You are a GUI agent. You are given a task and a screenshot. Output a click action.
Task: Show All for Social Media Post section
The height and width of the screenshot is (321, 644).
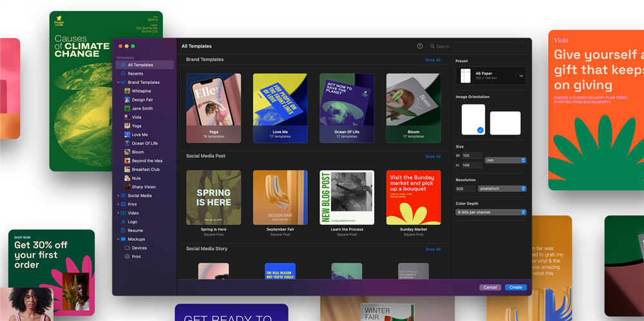click(433, 157)
